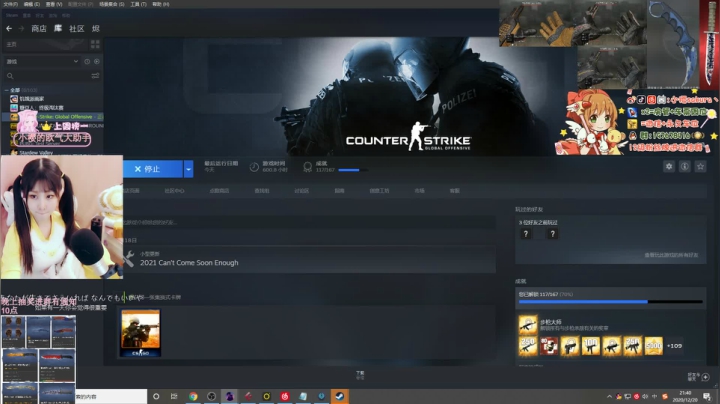Image resolution: width=720 pixels, height=404 pixels.
Task: Open the 创意工坊 workshop link
Action: [379, 191]
